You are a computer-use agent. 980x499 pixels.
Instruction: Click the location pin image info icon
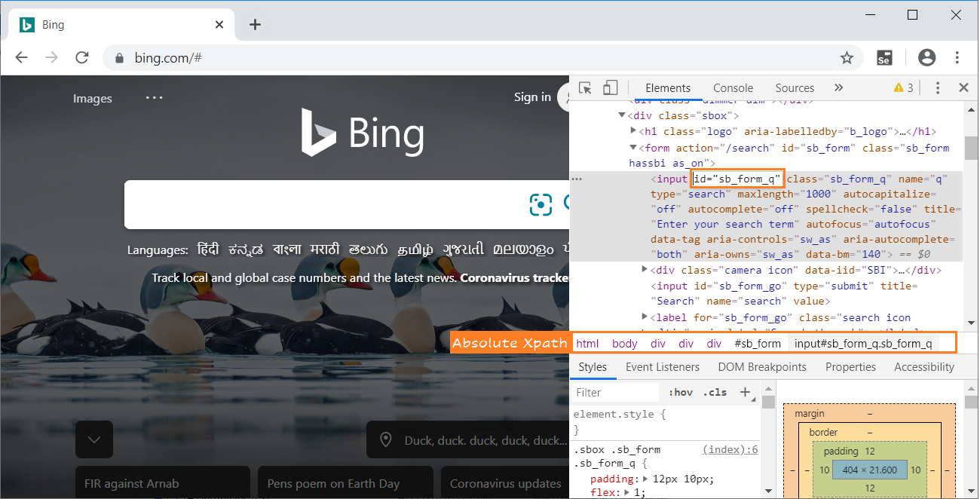(x=387, y=440)
